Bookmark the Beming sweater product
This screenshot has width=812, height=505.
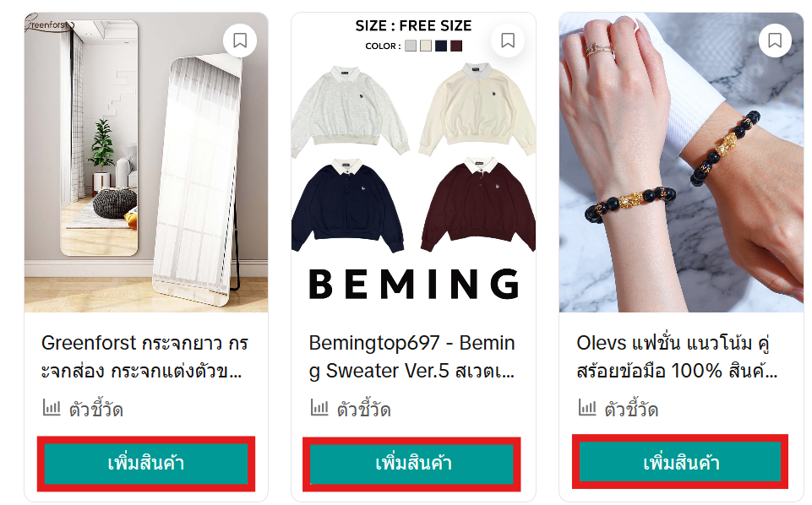point(508,41)
